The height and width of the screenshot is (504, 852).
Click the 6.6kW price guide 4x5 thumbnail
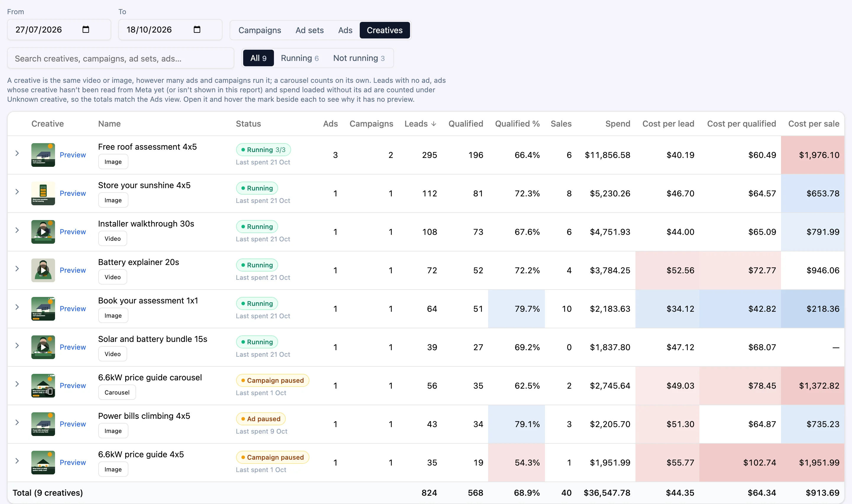coord(43,462)
